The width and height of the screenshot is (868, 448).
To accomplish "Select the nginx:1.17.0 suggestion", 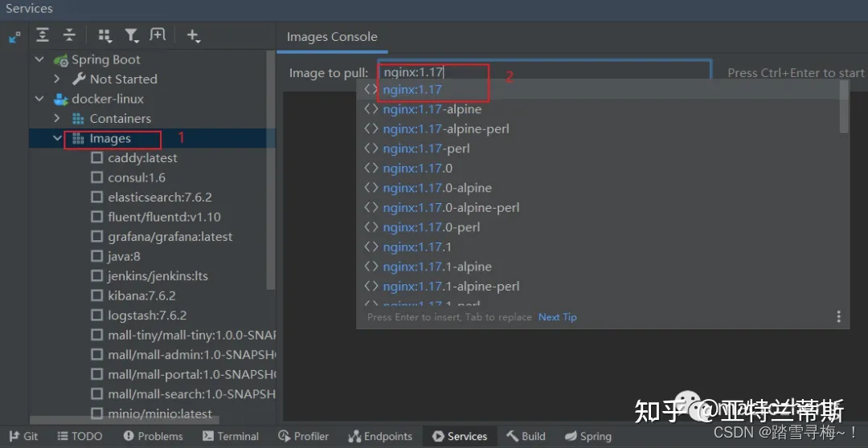I will (599, 168).
